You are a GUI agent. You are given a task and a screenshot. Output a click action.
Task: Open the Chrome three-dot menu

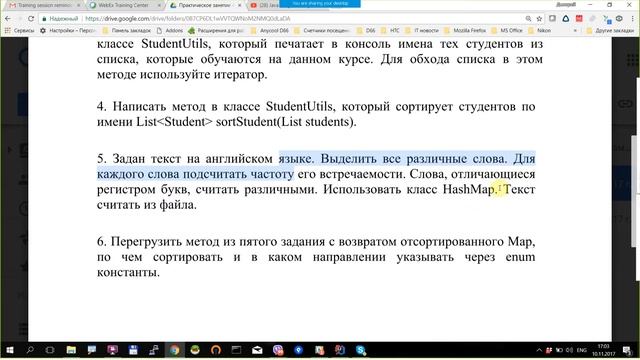(633, 19)
